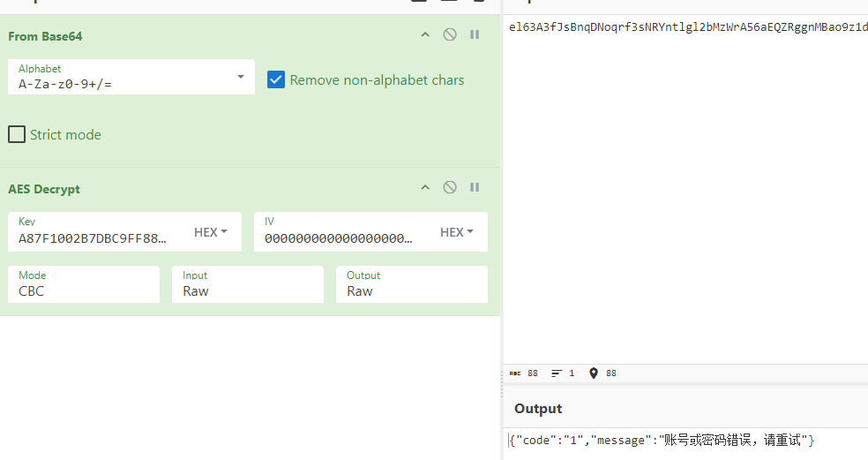Open the IV format HEX dropdown
This screenshot has height=460, width=868.
[x=457, y=232]
